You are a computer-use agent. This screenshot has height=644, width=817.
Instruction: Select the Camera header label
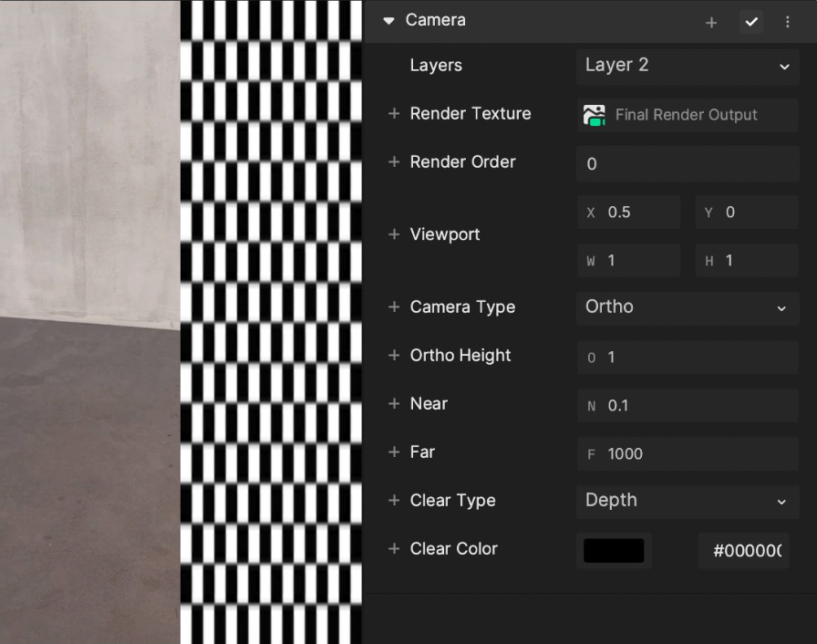click(x=436, y=20)
